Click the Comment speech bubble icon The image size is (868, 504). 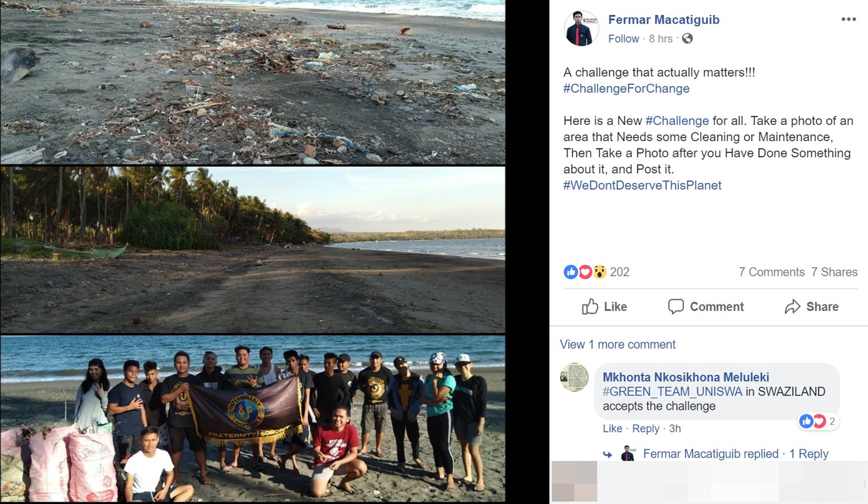[676, 307]
